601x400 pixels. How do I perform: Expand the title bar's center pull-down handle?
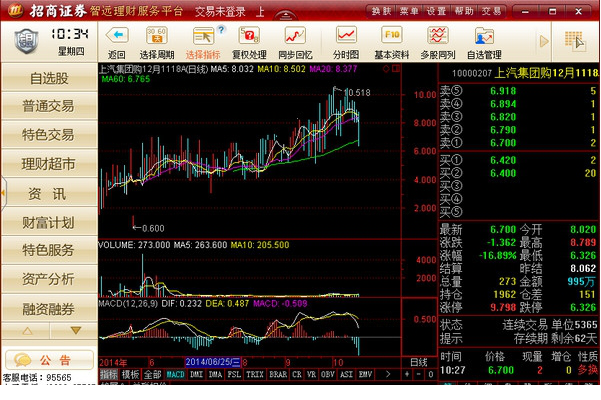pyautogui.click(x=286, y=16)
